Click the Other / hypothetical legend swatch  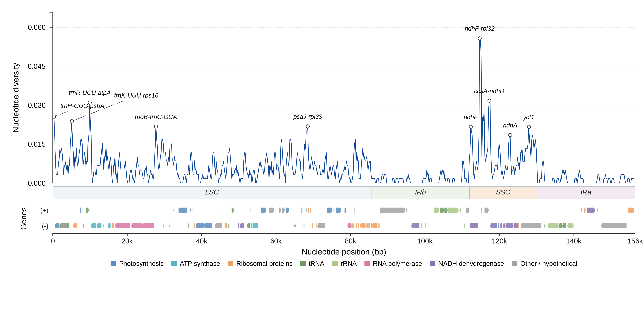click(515, 264)
